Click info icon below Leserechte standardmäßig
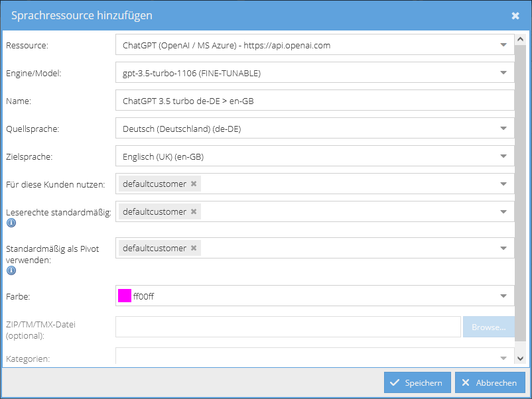This screenshot has height=399, width=532. pos(11,223)
